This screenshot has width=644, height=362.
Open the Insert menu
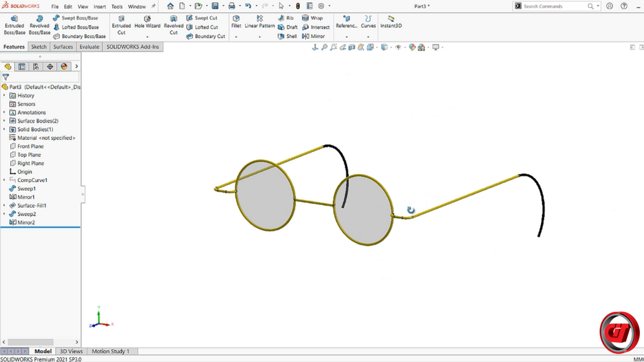pyautogui.click(x=100, y=7)
